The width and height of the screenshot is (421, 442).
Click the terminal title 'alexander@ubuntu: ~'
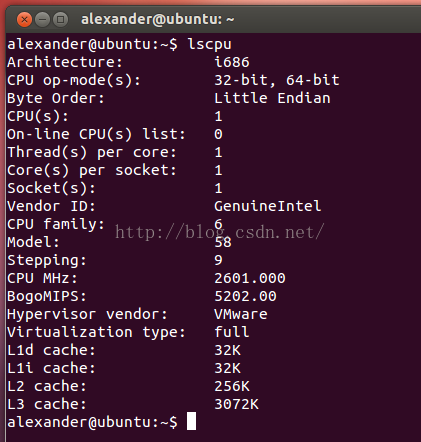pos(157,19)
